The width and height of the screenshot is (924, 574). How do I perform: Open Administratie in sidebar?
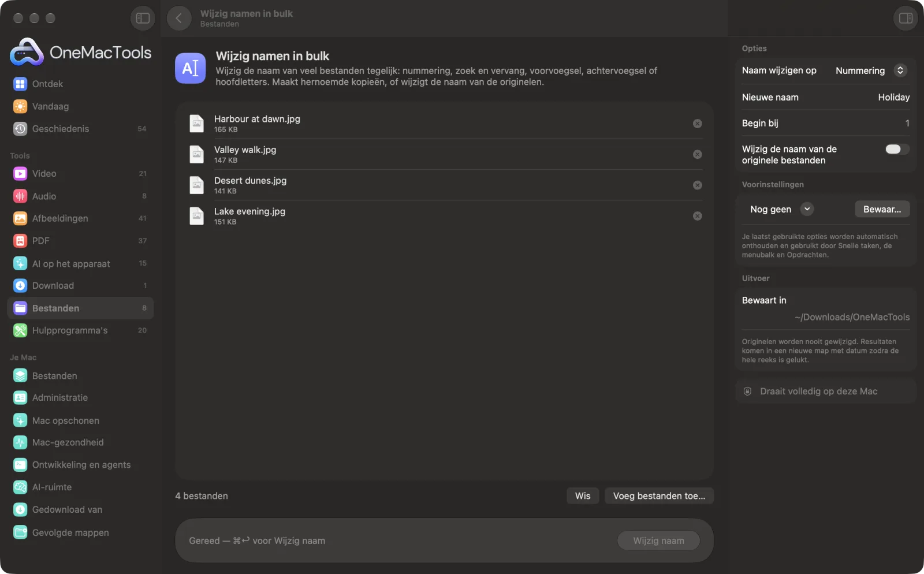tap(80, 398)
